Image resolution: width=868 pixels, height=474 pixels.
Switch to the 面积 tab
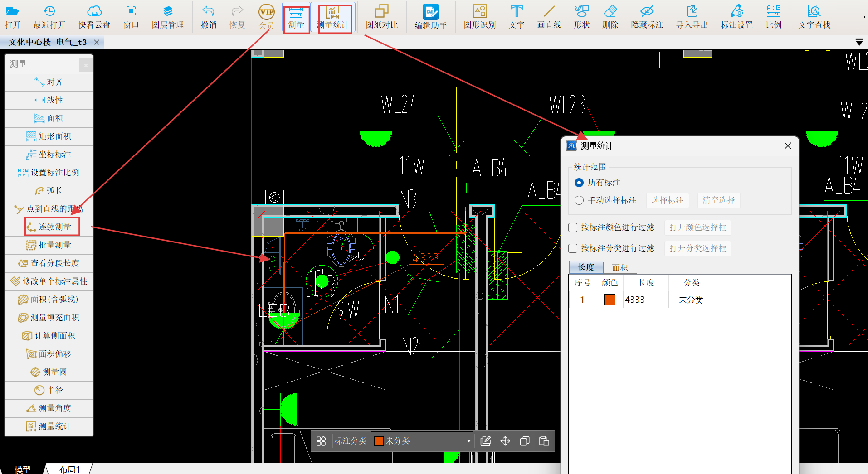pyautogui.click(x=620, y=268)
